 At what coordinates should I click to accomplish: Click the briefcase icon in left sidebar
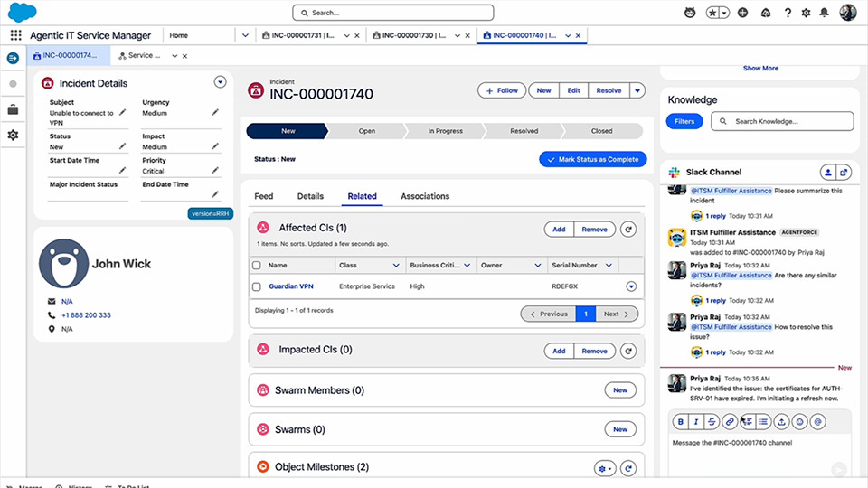pyautogui.click(x=13, y=109)
